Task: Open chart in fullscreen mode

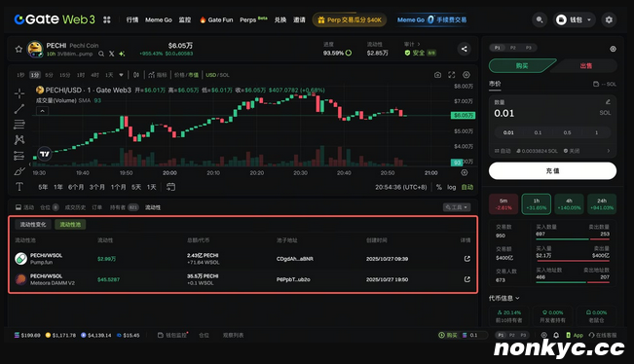Action: pyautogui.click(x=452, y=75)
